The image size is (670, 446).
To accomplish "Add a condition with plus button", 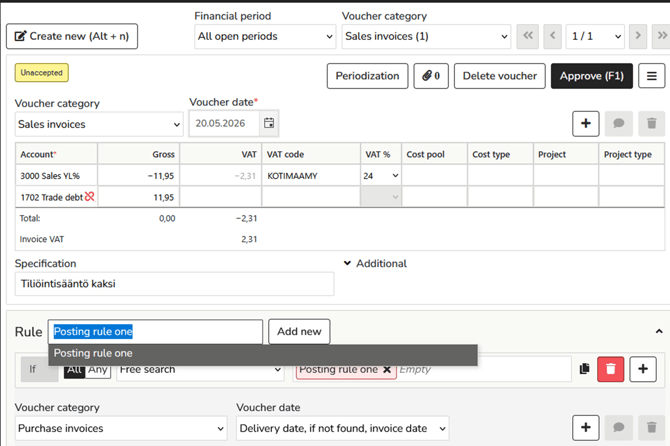I will tap(643, 369).
